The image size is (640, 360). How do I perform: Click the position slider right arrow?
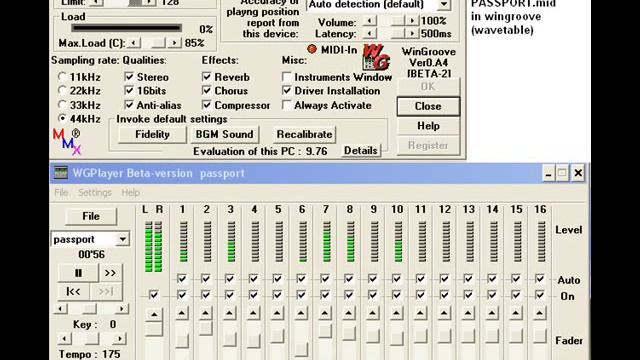121,309
